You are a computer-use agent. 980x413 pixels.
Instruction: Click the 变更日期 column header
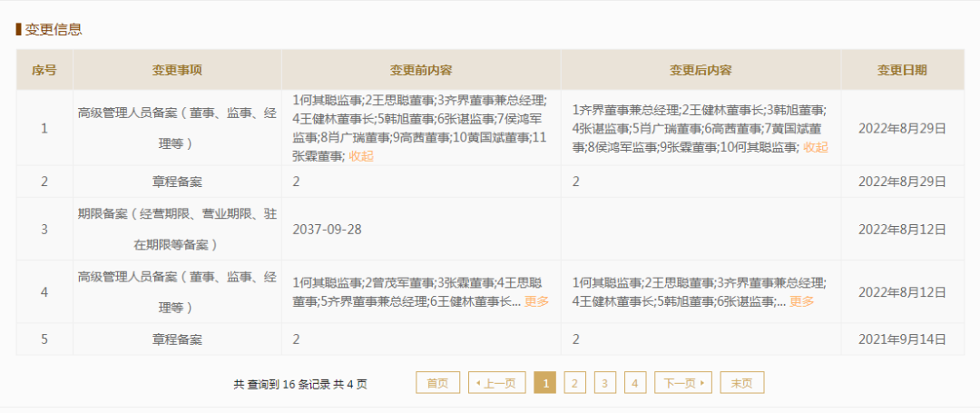point(902,70)
